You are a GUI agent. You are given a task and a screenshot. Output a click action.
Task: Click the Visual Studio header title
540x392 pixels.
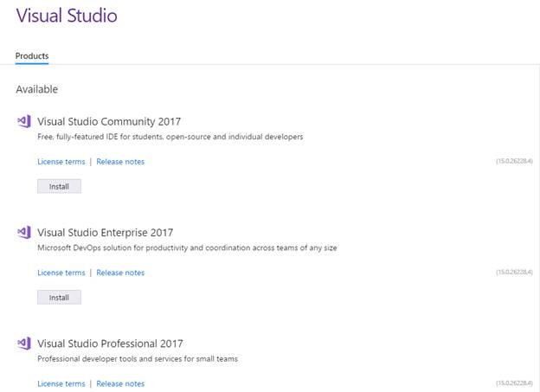click(66, 16)
